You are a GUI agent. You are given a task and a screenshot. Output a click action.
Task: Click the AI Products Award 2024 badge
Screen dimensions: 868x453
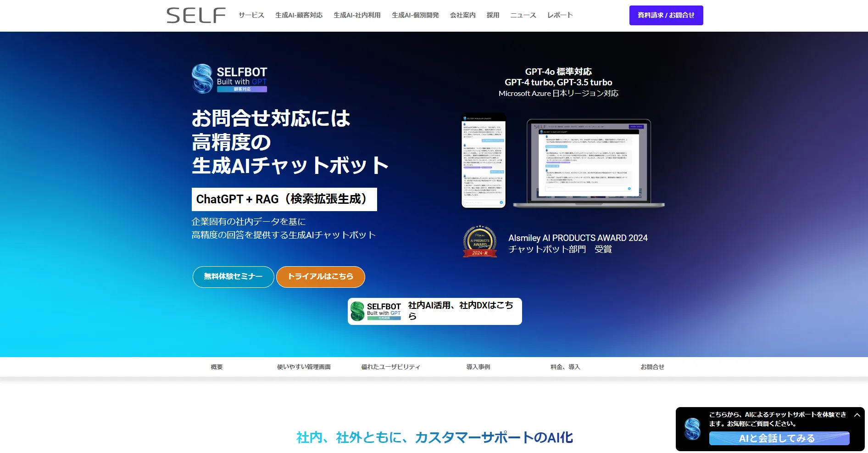(479, 241)
